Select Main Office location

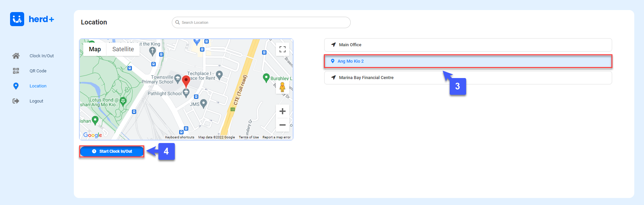(468, 45)
